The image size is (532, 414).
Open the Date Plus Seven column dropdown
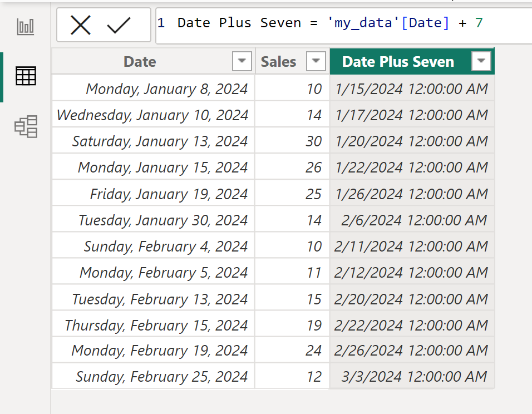481,61
